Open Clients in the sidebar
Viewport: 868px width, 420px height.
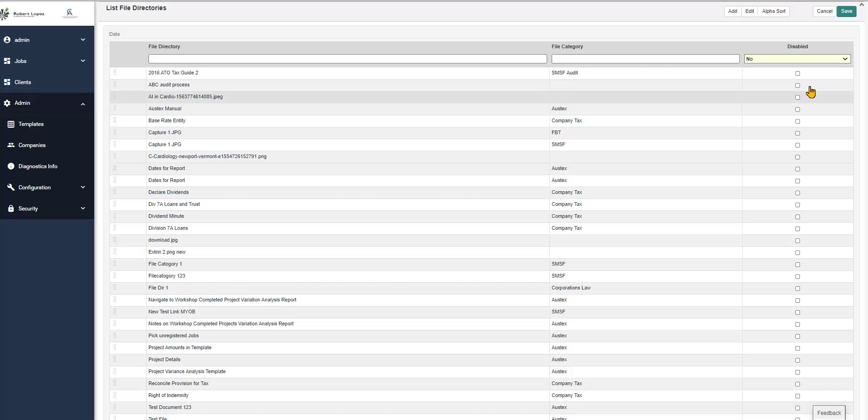click(x=23, y=82)
